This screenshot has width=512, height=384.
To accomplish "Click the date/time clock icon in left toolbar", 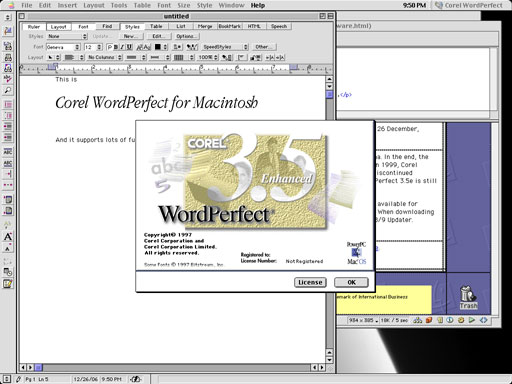I will [8, 272].
